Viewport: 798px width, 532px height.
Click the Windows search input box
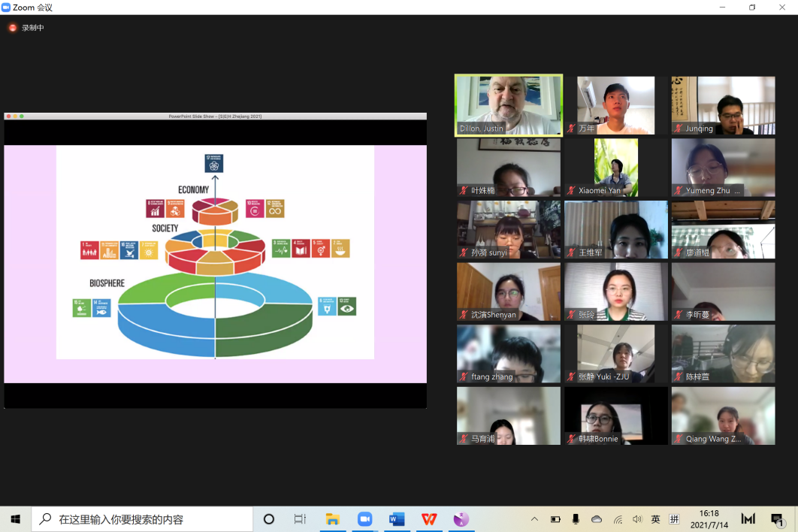pos(143,519)
